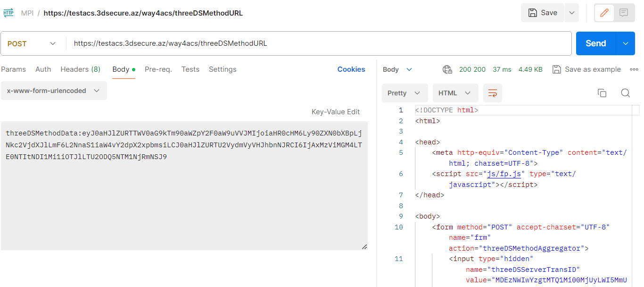Open x-www-form-urlencoded body type dropdown
Viewport: 644px width, 287px height.
[x=54, y=91]
